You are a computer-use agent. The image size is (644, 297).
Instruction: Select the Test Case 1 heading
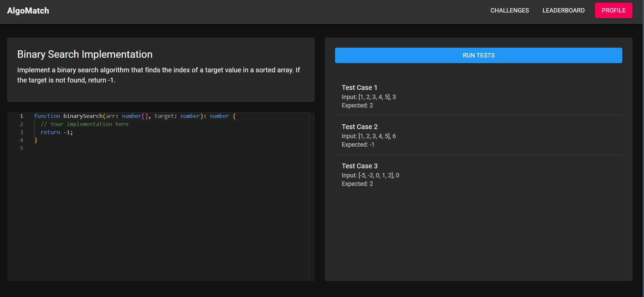tap(359, 88)
